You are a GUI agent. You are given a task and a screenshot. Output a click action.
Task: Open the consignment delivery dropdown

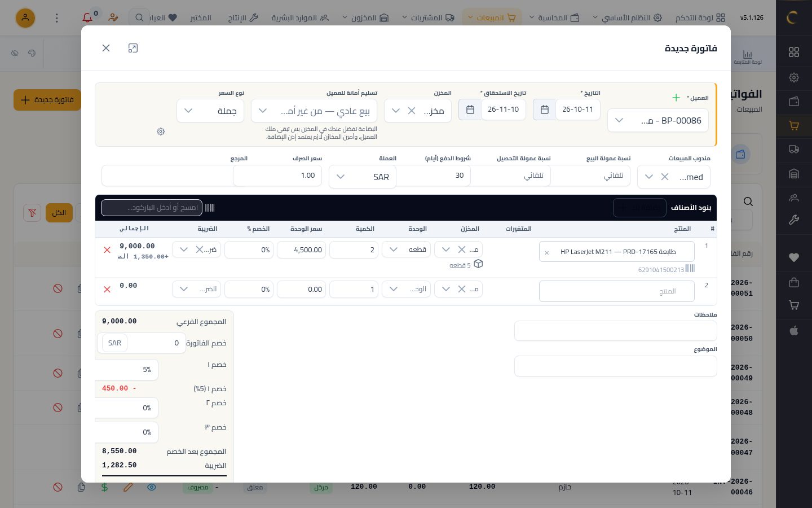(314, 111)
